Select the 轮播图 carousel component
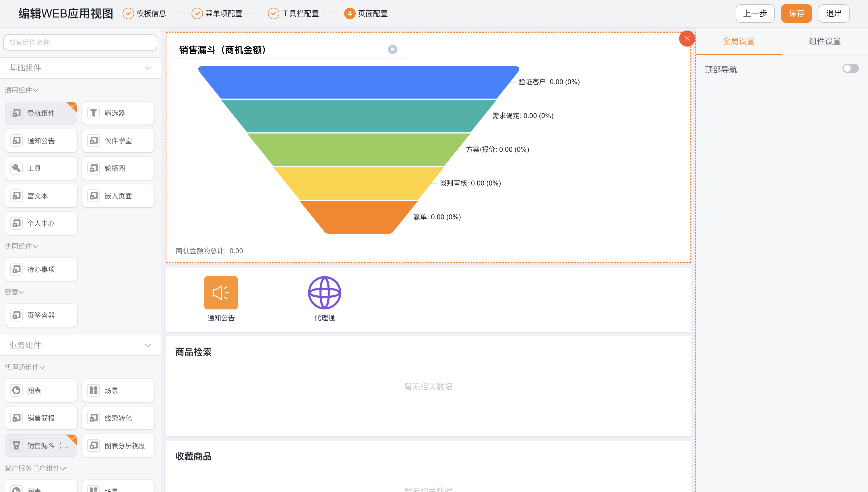 click(x=118, y=168)
